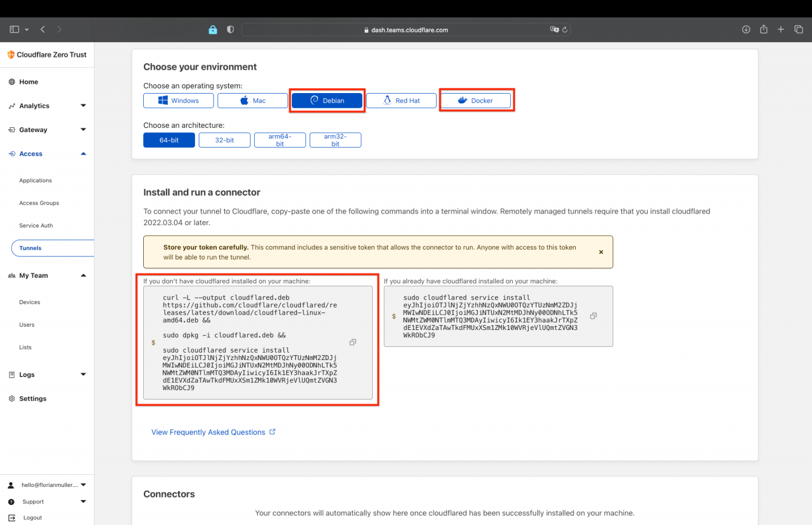Click the privacy shield icon in the toolbar
The width and height of the screenshot is (812, 525).
tap(230, 29)
